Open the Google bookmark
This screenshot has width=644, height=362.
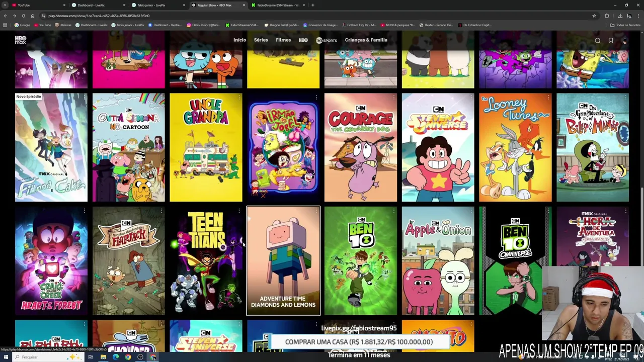(22, 25)
